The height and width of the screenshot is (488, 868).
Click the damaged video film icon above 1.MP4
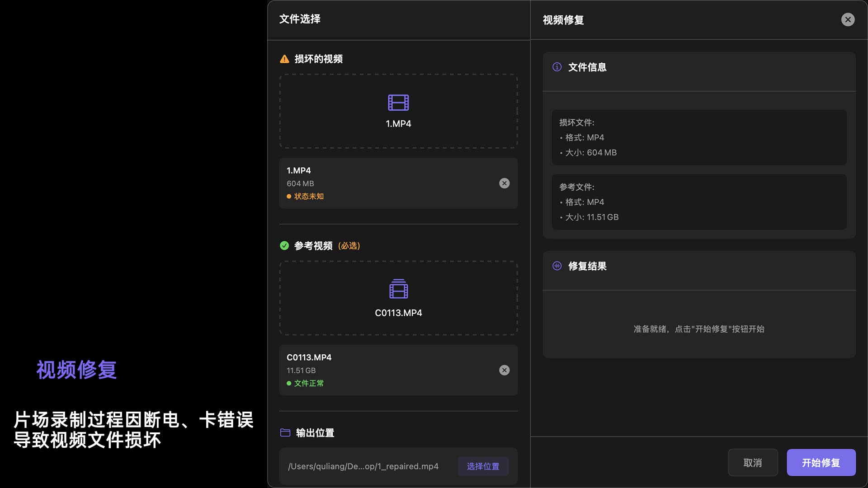coord(398,103)
